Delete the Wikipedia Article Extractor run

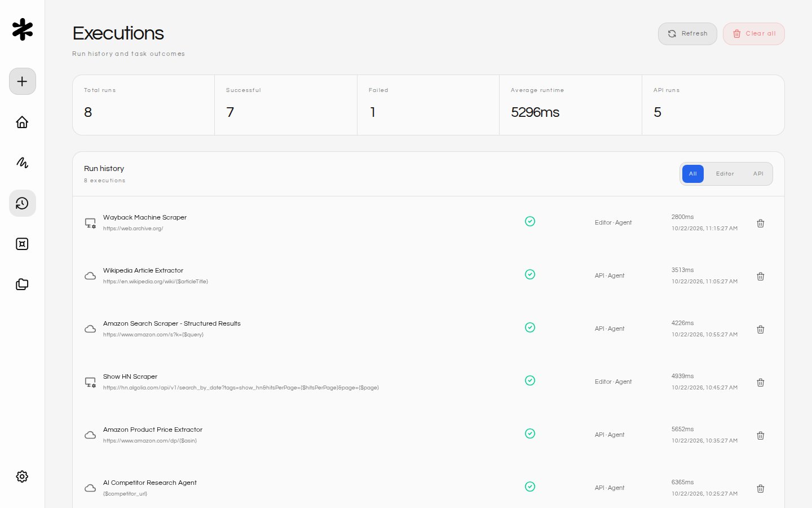click(x=760, y=277)
